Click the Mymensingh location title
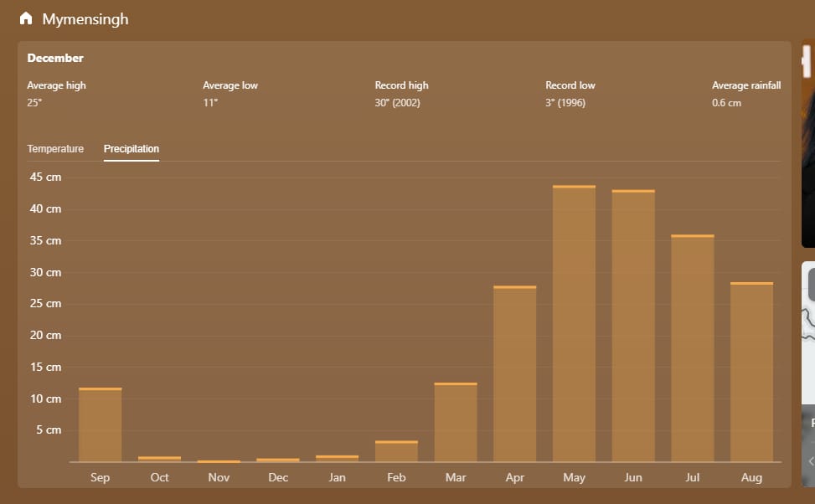The width and height of the screenshot is (815, 504). 85,18
